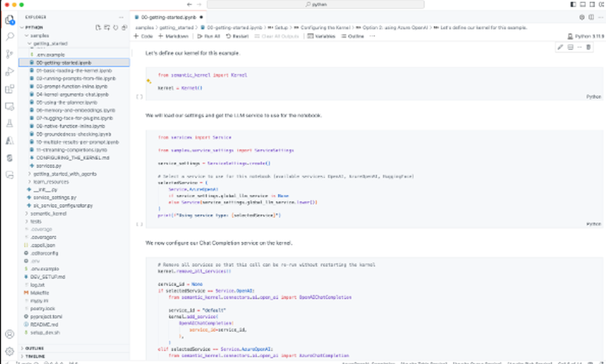Image resolution: width=606 pixels, height=364 pixels.
Task: Click getting_started breadcrumb segment
Action: point(176,27)
